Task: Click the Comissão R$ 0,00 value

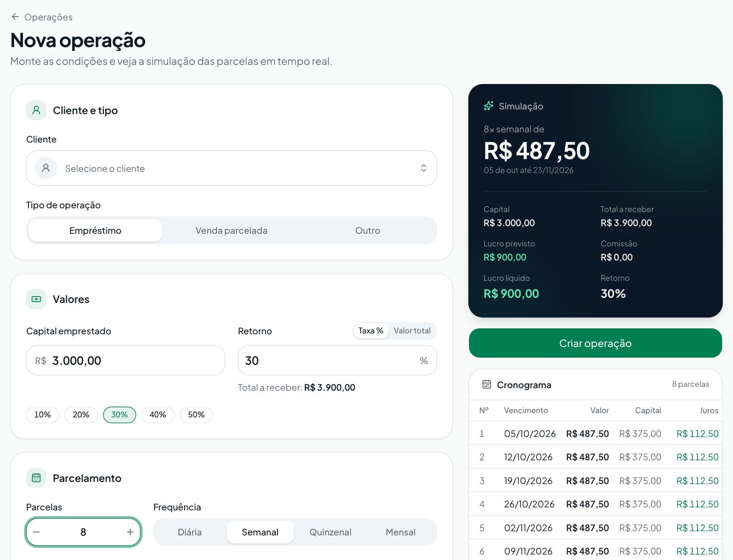Action: point(616,257)
